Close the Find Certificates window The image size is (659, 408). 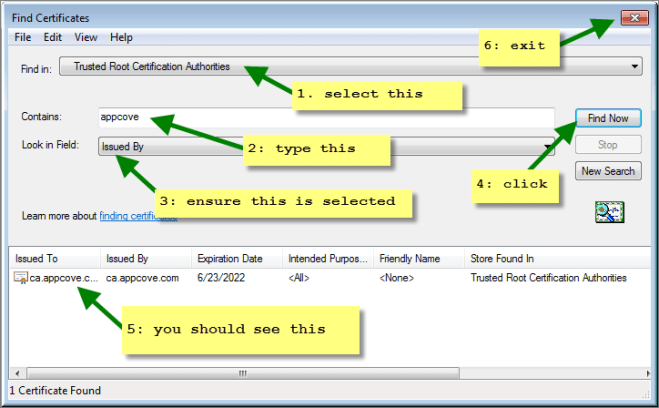(632, 17)
